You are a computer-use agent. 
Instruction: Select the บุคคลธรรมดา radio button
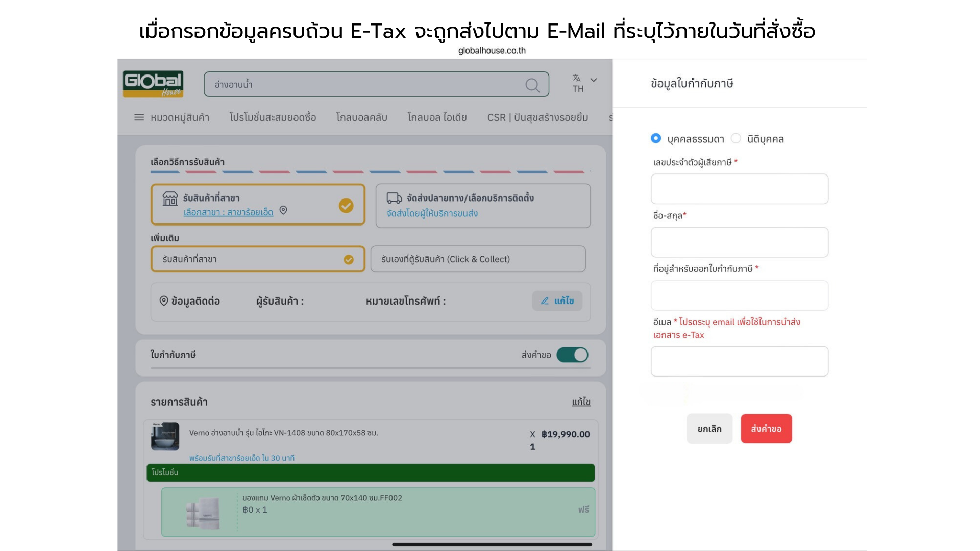(656, 138)
